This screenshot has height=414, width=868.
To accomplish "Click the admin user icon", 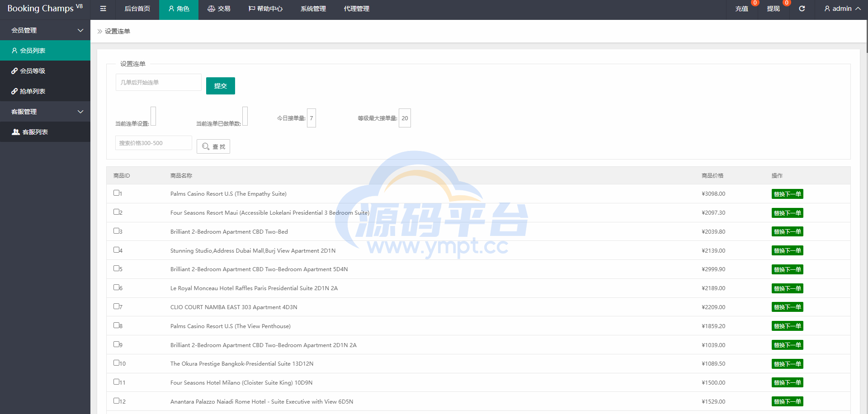I will [x=827, y=9].
